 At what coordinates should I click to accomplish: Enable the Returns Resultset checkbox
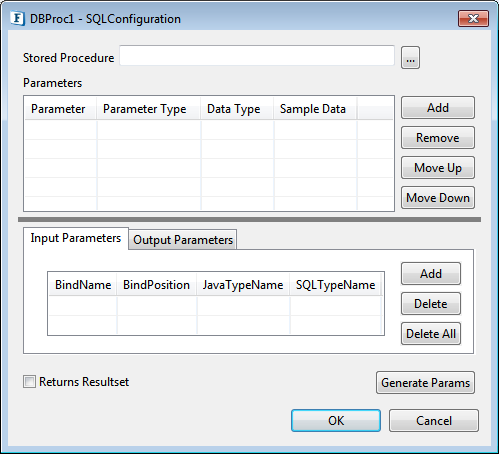tap(29, 381)
